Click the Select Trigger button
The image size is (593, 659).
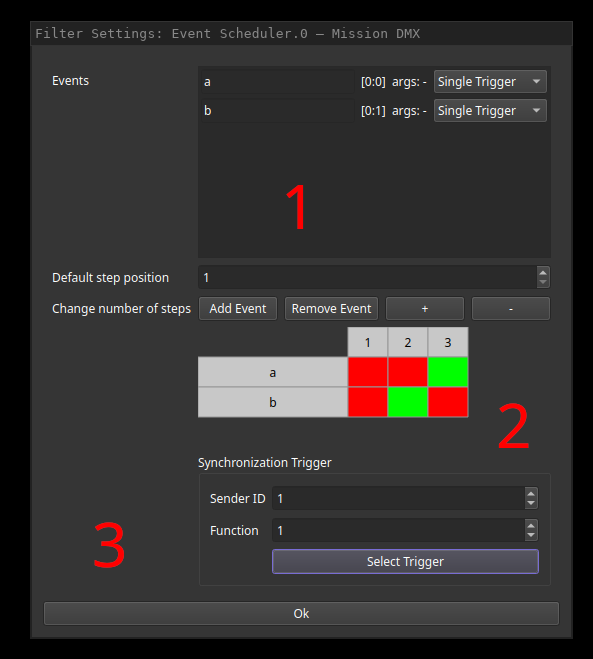click(x=405, y=561)
